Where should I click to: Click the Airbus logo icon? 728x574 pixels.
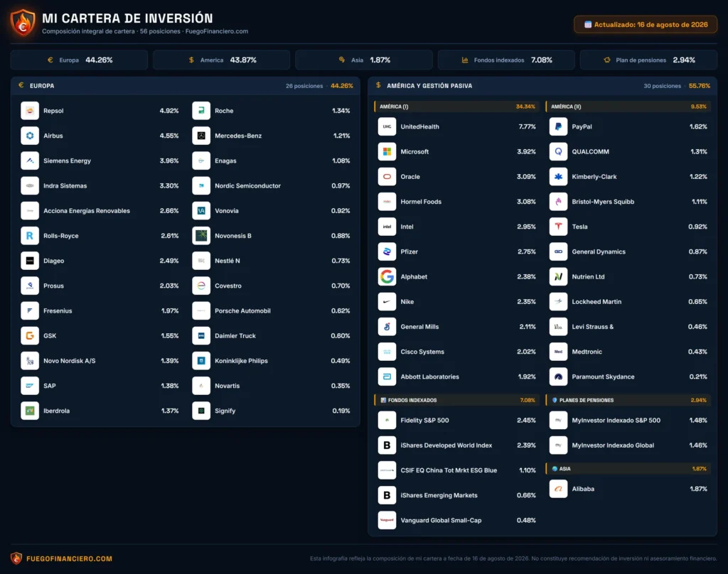pos(30,136)
